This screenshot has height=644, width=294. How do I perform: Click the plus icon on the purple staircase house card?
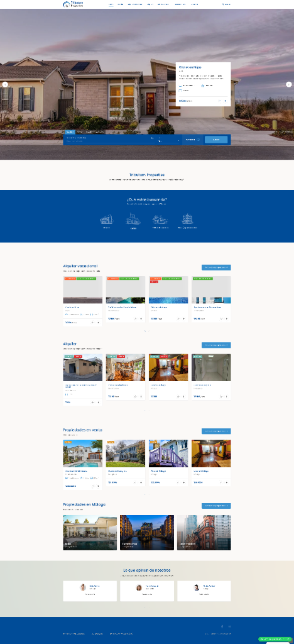point(183,482)
